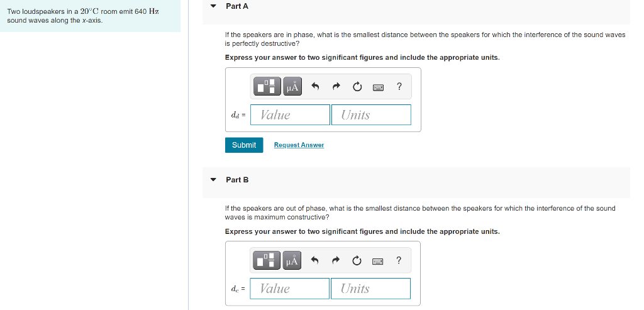This screenshot has width=644, height=310.
Task: Reset Part B answer with circular arrow
Action: pyautogui.click(x=357, y=260)
